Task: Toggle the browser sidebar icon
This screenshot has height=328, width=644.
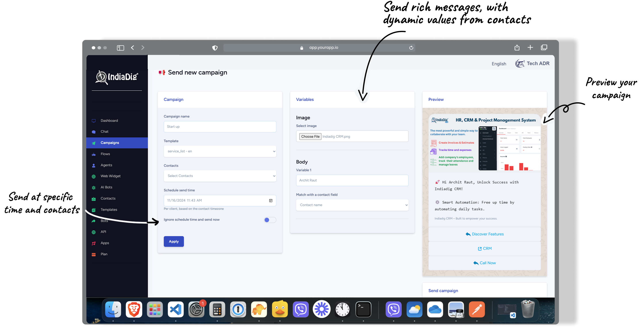Action: coord(120,48)
